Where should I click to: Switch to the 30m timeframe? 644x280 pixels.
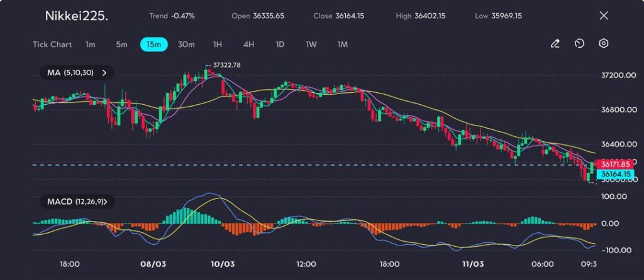[x=186, y=45]
